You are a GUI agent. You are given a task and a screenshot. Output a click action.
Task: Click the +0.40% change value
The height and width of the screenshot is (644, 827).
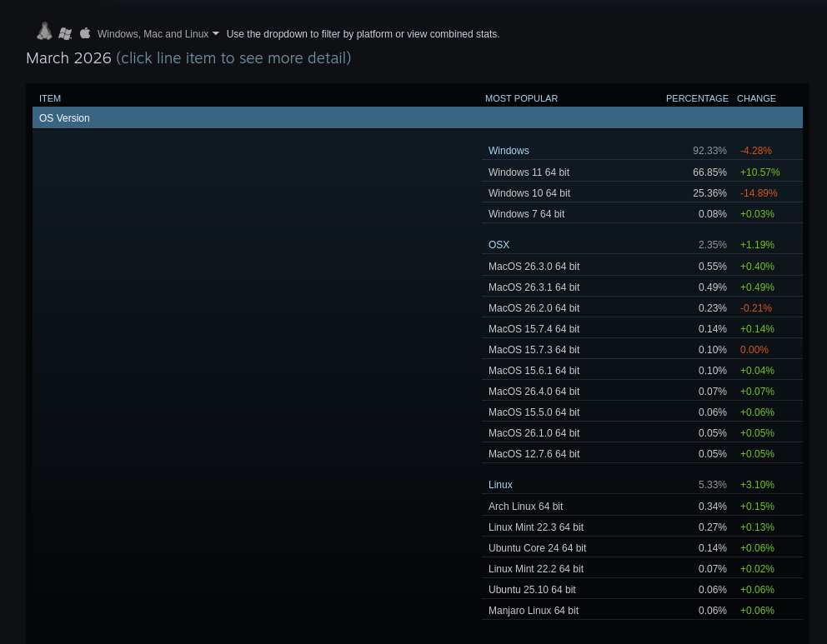click(757, 266)
